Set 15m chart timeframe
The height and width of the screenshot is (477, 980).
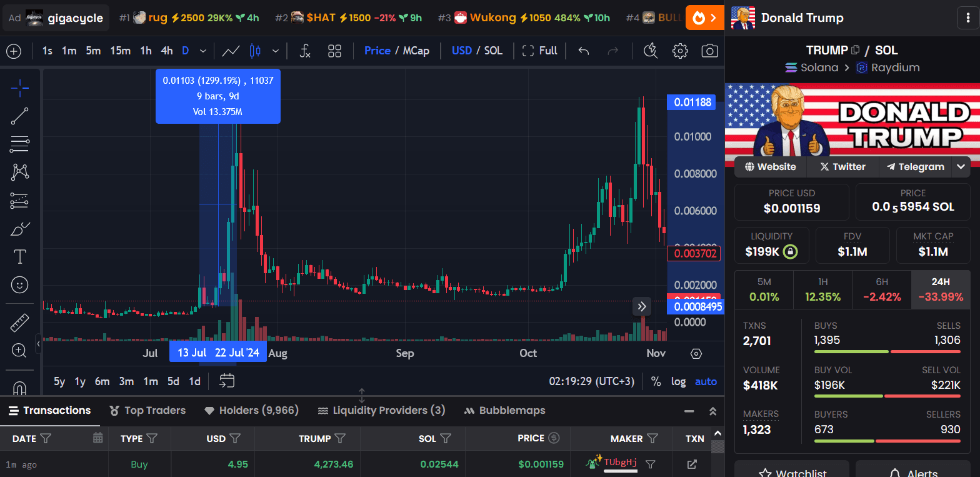pos(121,51)
